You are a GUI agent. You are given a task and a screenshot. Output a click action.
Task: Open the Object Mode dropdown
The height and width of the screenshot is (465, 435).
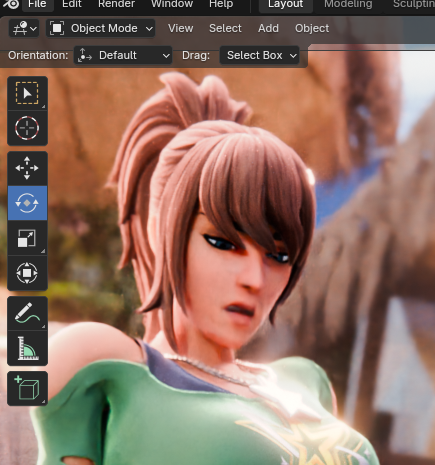coord(101,28)
